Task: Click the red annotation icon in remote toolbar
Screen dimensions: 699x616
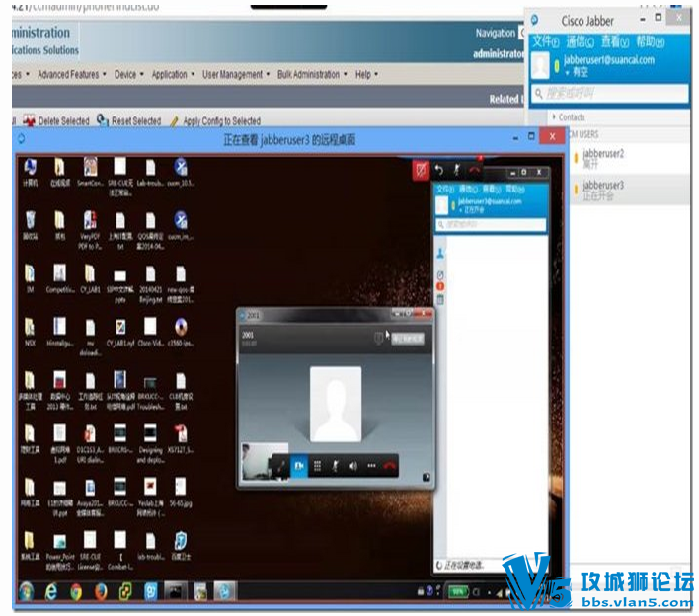Action: coord(421,170)
